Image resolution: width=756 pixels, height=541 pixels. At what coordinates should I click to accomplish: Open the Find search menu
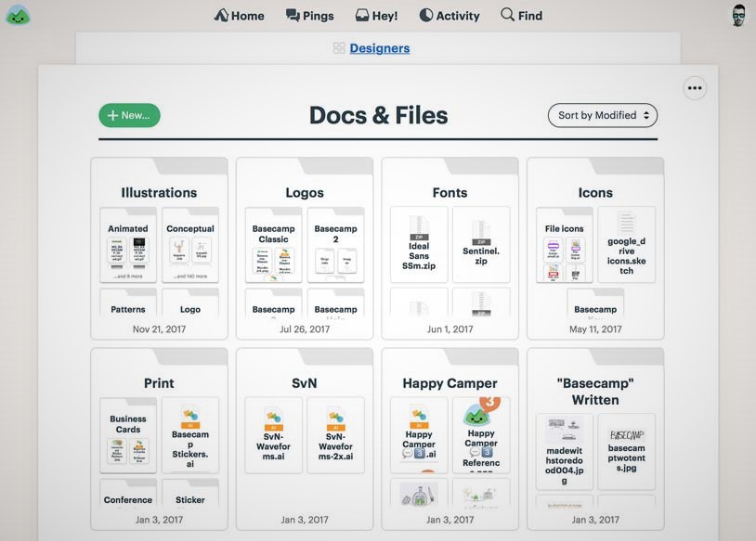pos(522,16)
